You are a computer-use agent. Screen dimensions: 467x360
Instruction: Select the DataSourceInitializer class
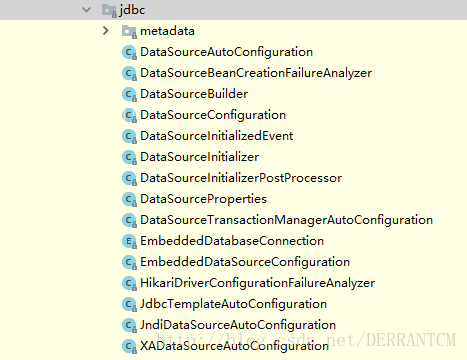[200, 157]
